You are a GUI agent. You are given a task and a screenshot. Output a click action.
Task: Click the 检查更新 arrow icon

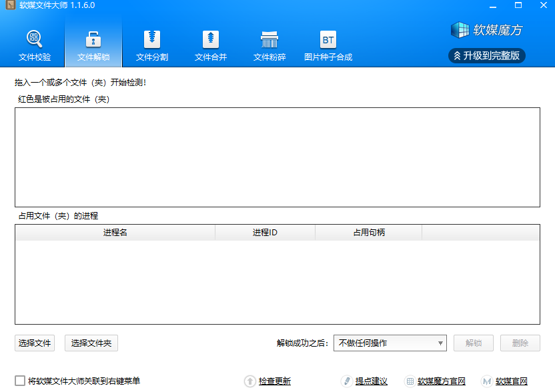tap(250, 381)
